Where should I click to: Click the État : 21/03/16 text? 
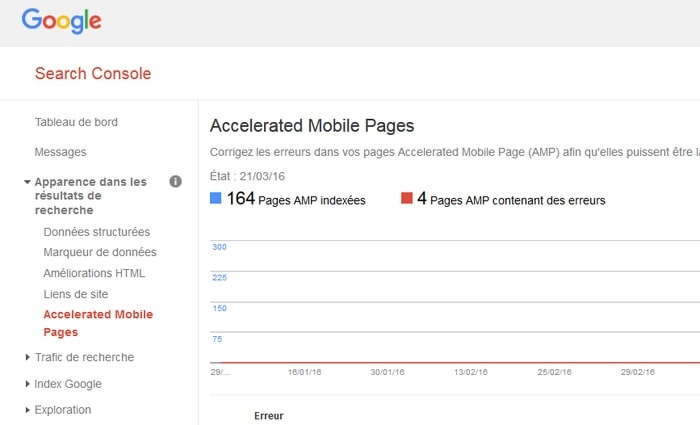tap(247, 176)
